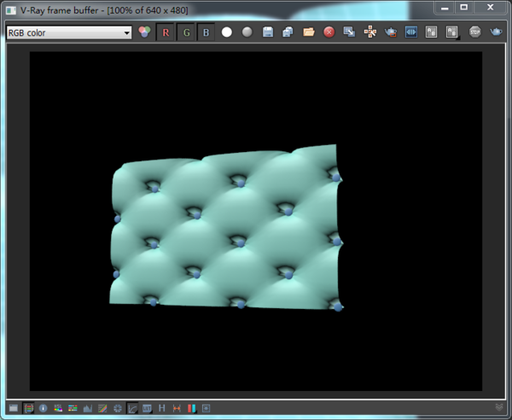Show VFB history with the H icon
Screen dimensions: 512x420
click(162, 408)
